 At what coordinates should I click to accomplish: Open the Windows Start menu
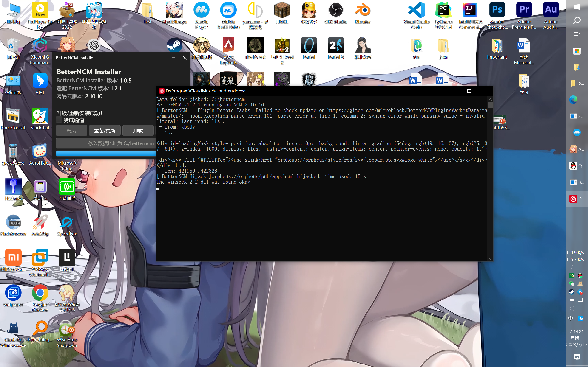click(x=577, y=7)
